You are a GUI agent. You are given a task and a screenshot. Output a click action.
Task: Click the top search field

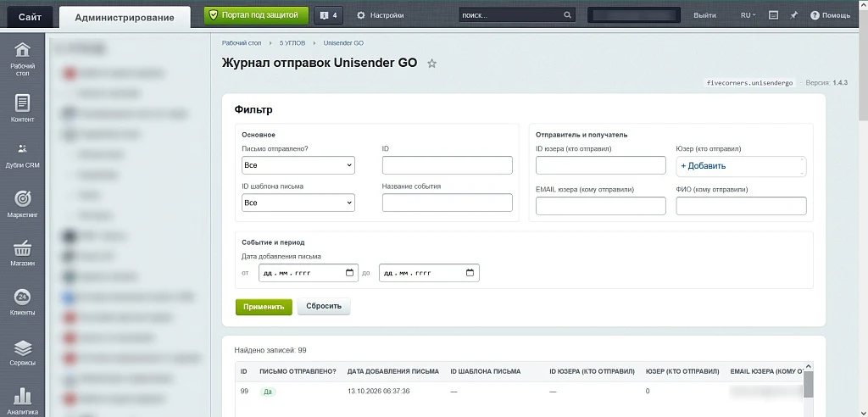point(516,15)
